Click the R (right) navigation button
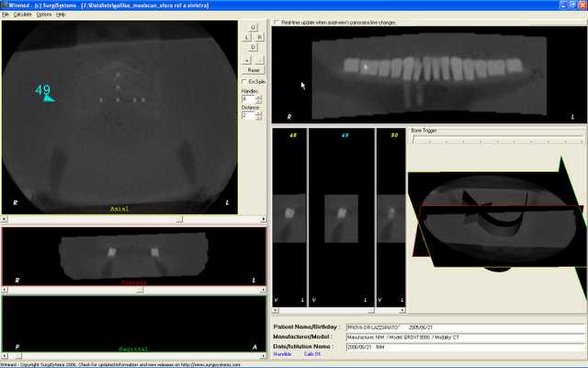Screen dimensions: 588x368 (x=259, y=37)
